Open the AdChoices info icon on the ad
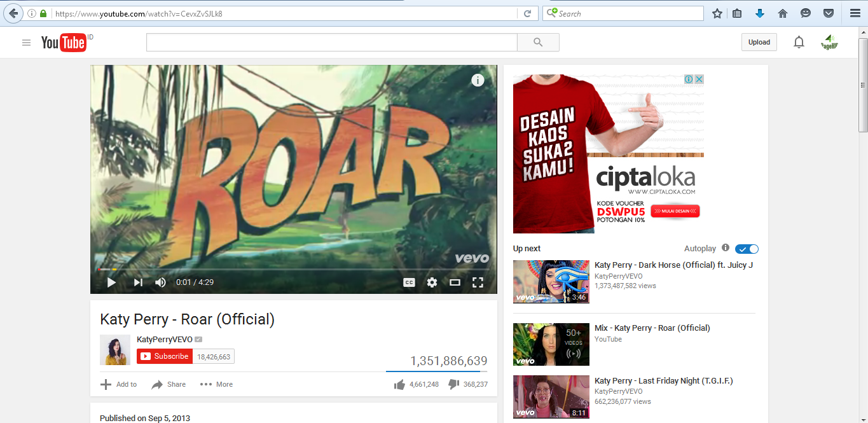 [x=689, y=80]
